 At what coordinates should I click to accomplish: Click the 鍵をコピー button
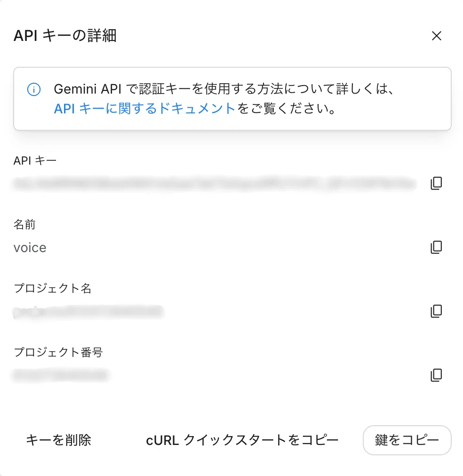pos(407,440)
